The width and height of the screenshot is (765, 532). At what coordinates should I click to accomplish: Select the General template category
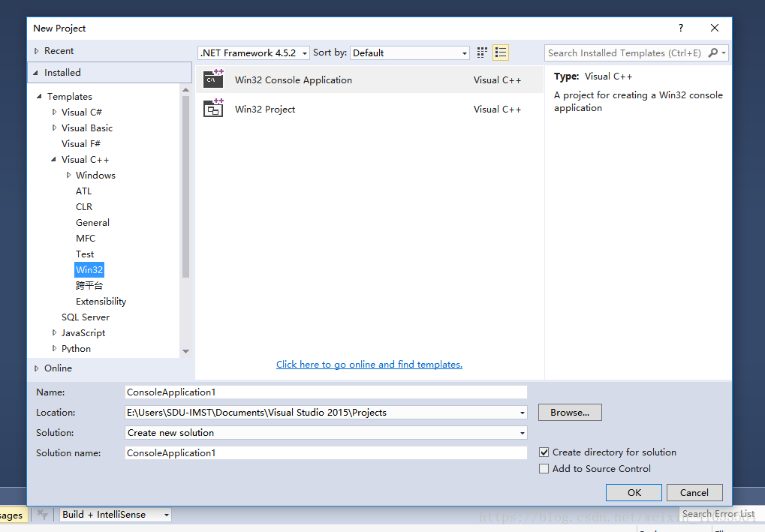click(x=92, y=222)
